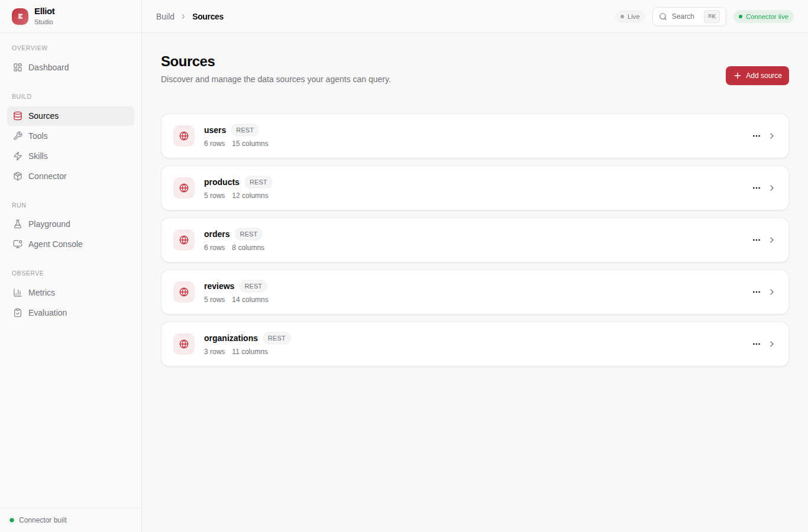Viewport: 808px width, 532px height.
Task: Click the magnifier icon in Search
Action: pyautogui.click(x=663, y=17)
